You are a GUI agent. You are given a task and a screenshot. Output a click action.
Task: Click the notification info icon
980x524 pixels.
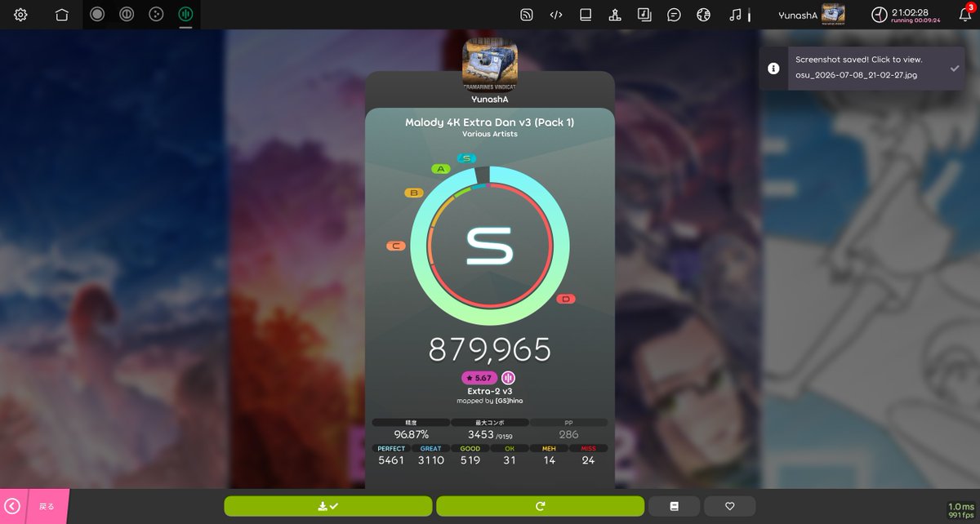click(773, 69)
